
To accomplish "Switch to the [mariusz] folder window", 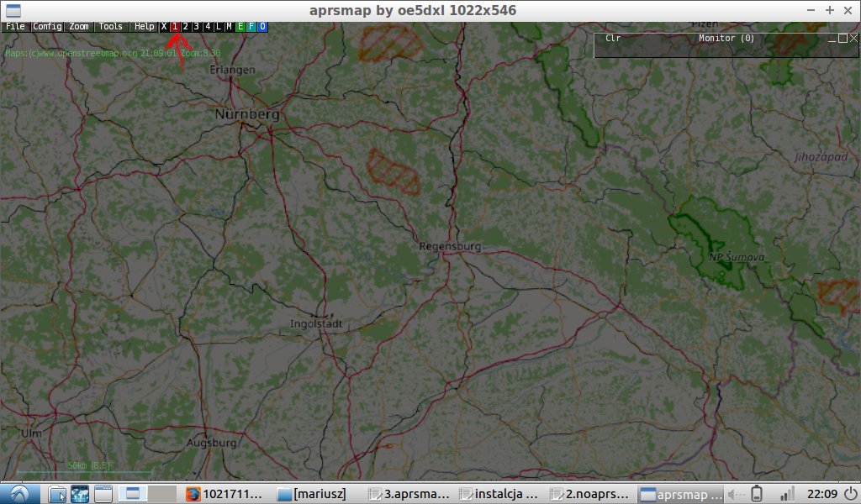I will (x=311, y=494).
